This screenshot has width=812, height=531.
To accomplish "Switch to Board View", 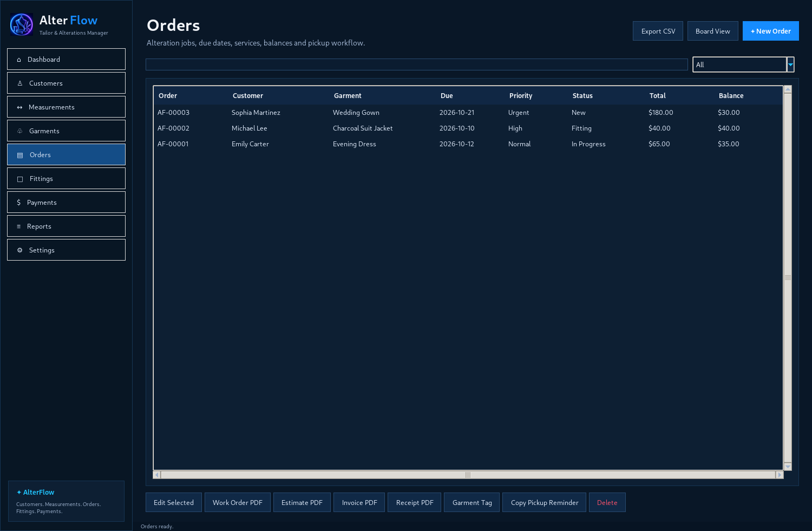I will (712, 31).
